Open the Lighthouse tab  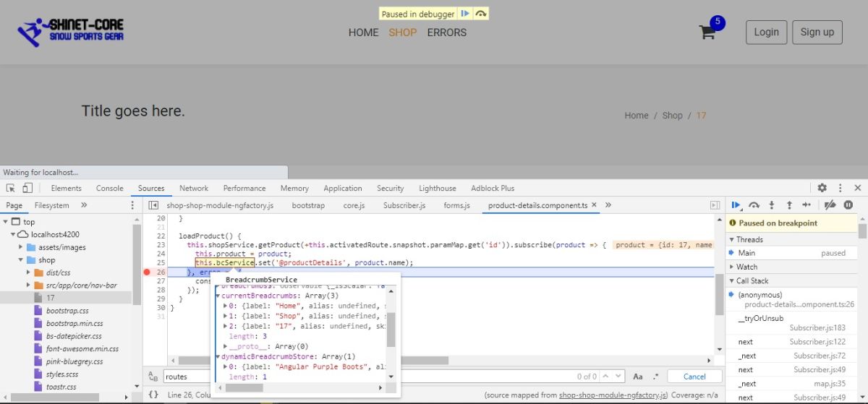(438, 188)
